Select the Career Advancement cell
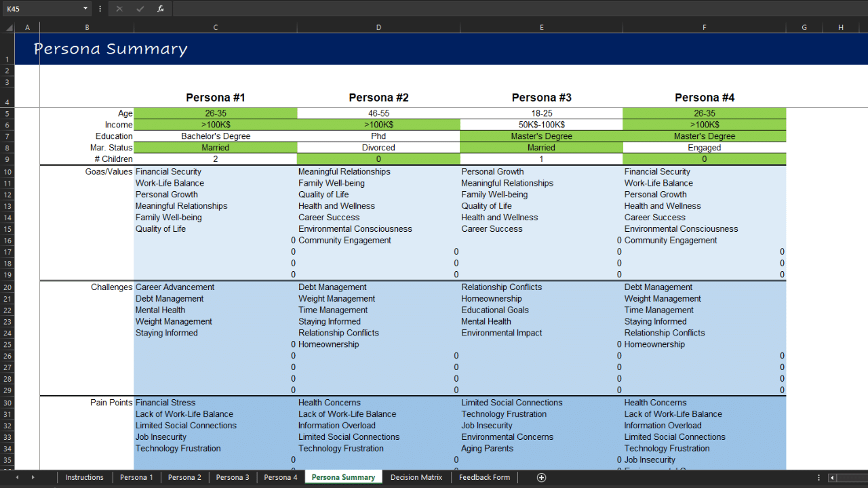This screenshot has width=868, height=488. click(216, 287)
